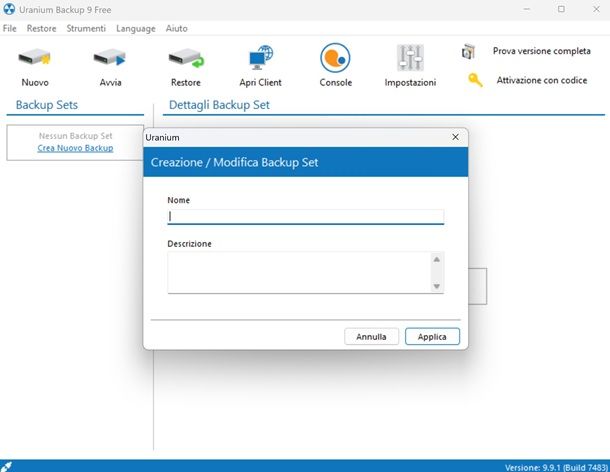Open Impostazioni settings sliders icon
Image resolution: width=610 pixels, height=472 pixels.
point(410,58)
